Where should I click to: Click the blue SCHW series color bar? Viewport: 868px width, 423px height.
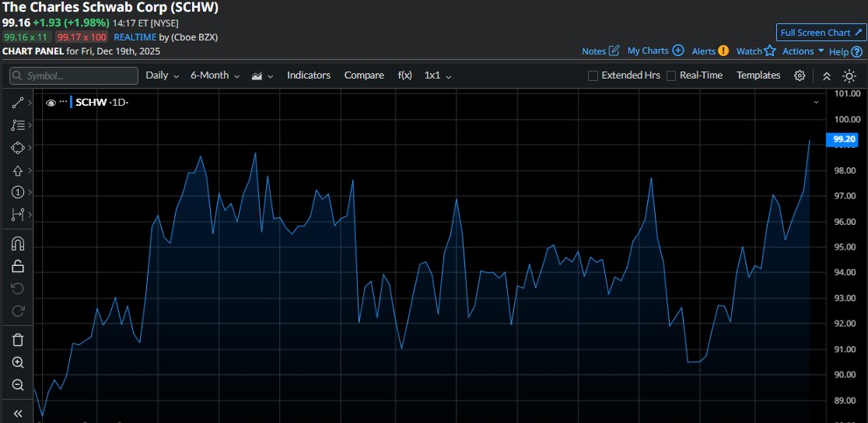tap(72, 103)
